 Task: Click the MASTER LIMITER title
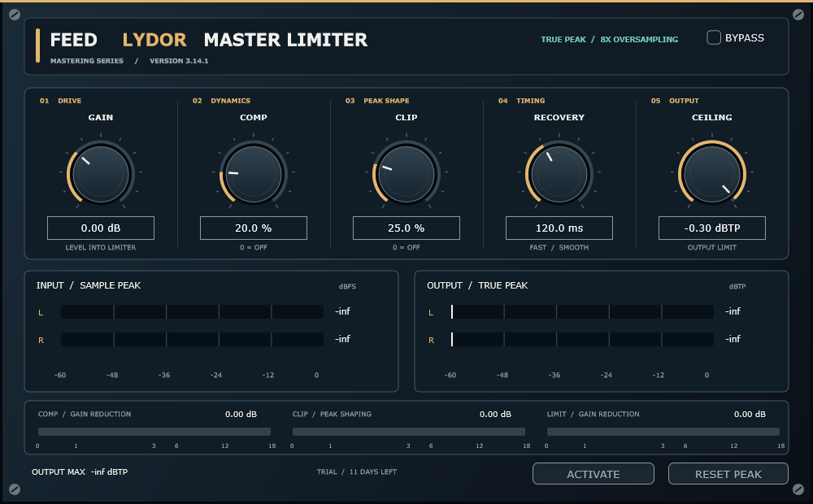click(x=285, y=40)
